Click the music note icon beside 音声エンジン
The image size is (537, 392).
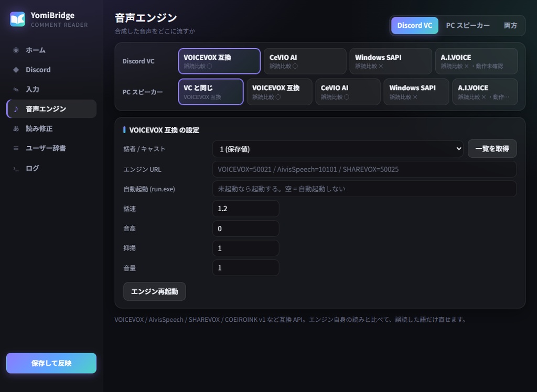click(x=16, y=109)
